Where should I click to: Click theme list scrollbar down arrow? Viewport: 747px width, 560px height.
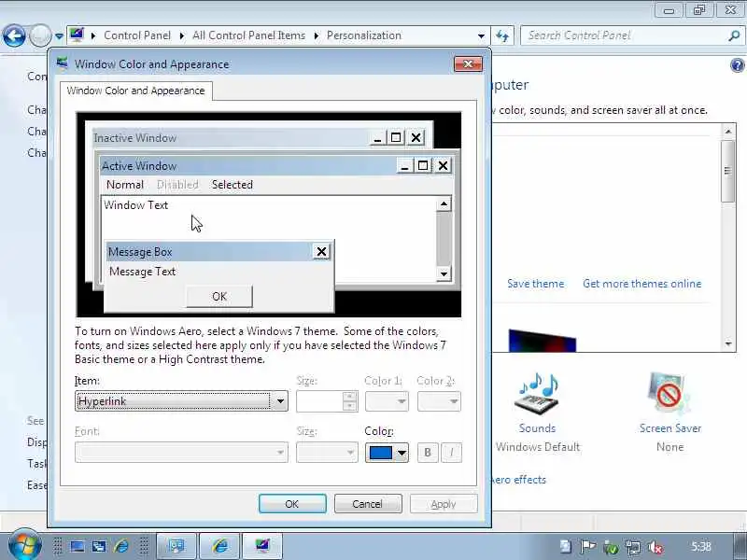pyautogui.click(x=728, y=343)
